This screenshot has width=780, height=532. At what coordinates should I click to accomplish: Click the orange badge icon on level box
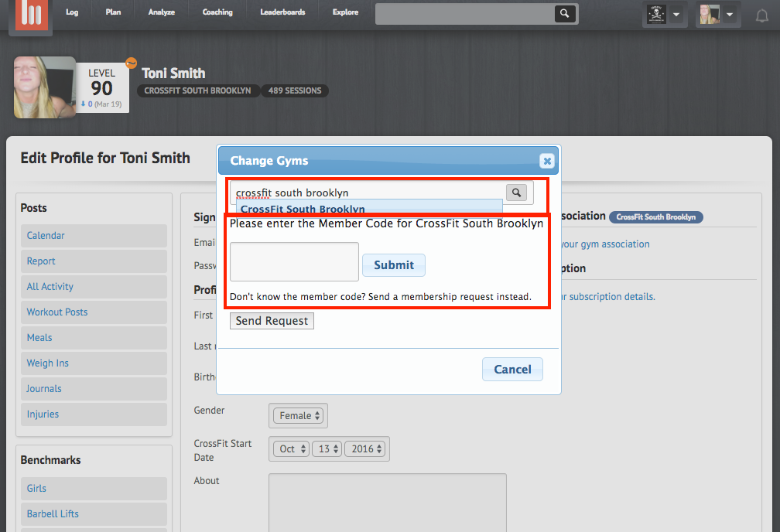coord(131,63)
